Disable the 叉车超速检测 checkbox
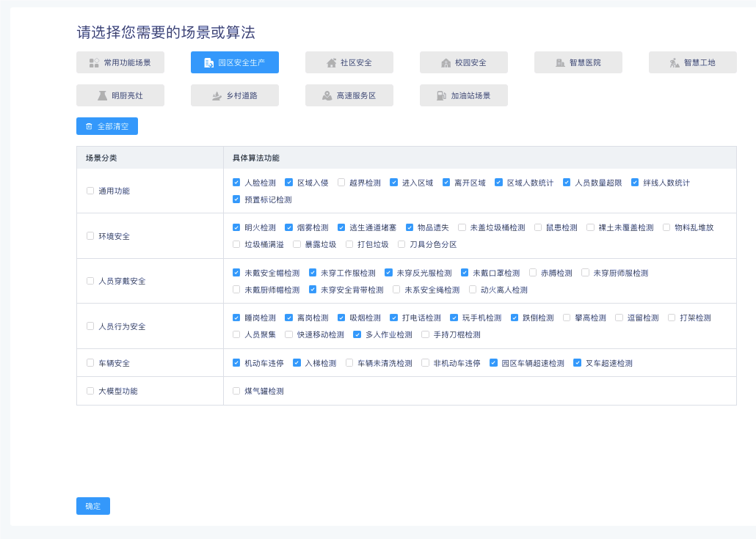 [x=577, y=362]
